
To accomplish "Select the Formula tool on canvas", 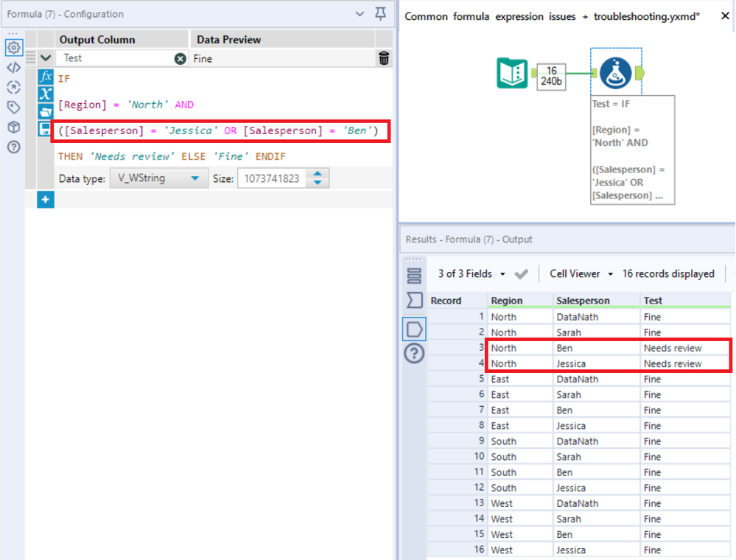I will coord(615,73).
